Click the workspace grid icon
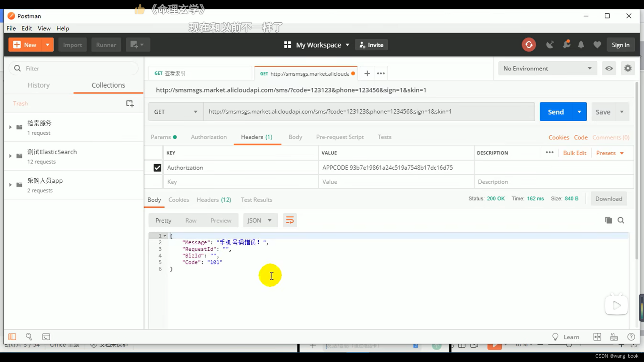Viewport: 644px width, 362px height. pos(287,45)
